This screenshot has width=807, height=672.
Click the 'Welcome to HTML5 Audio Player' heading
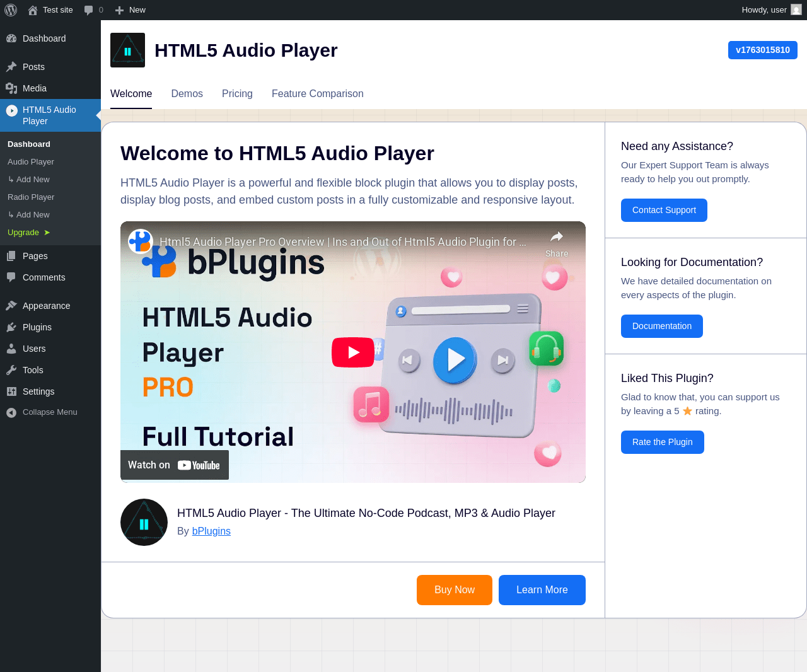pos(277,154)
